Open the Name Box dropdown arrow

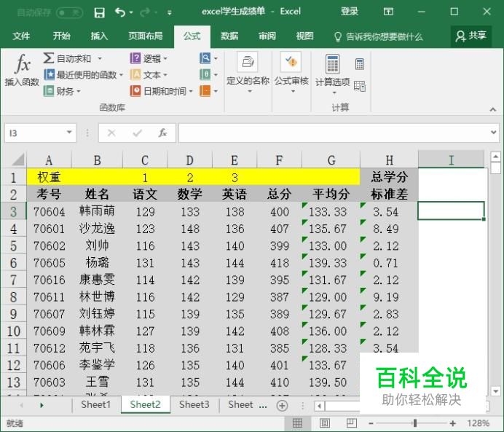(69, 132)
